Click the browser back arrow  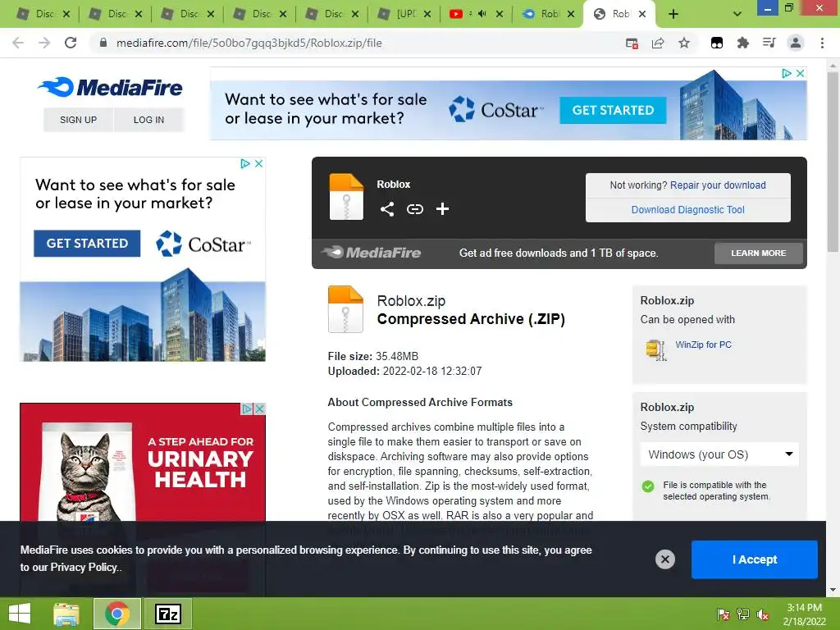pos(18,43)
